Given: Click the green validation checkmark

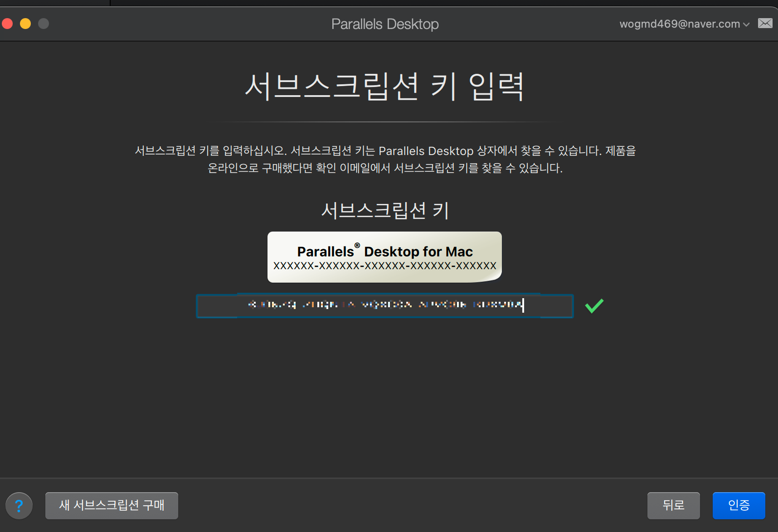Looking at the screenshot, I should pyautogui.click(x=594, y=306).
